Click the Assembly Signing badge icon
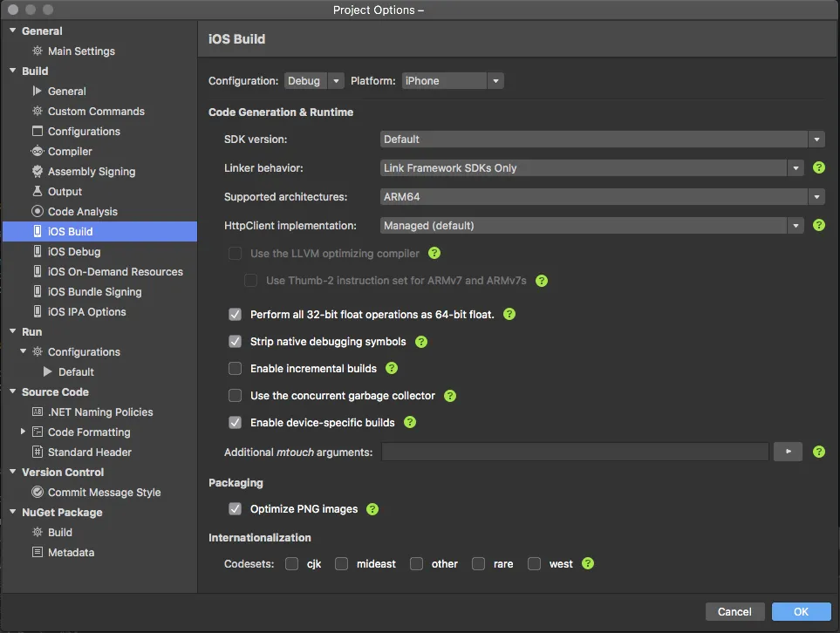This screenshot has height=633, width=840. pos(38,172)
